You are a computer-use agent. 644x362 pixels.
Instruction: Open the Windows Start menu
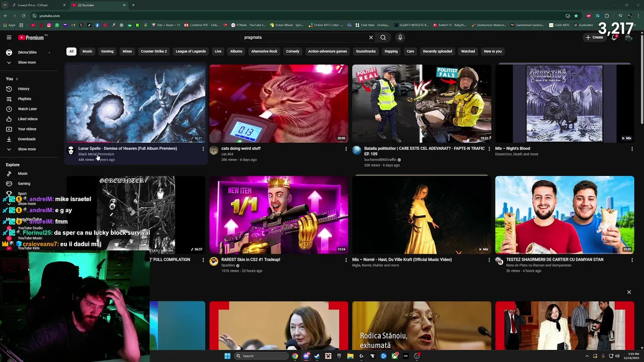227,356
